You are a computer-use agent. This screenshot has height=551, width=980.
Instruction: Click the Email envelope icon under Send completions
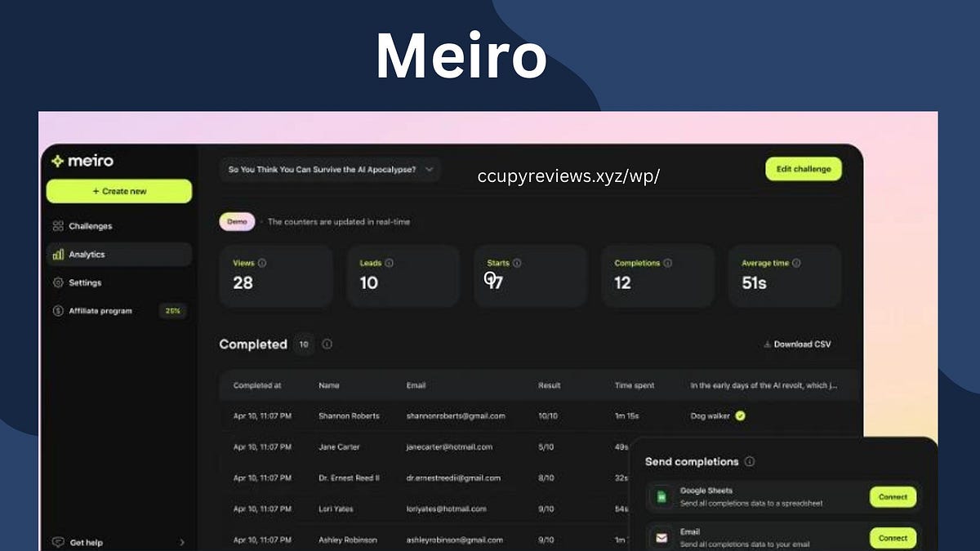pyautogui.click(x=660, y=536)
